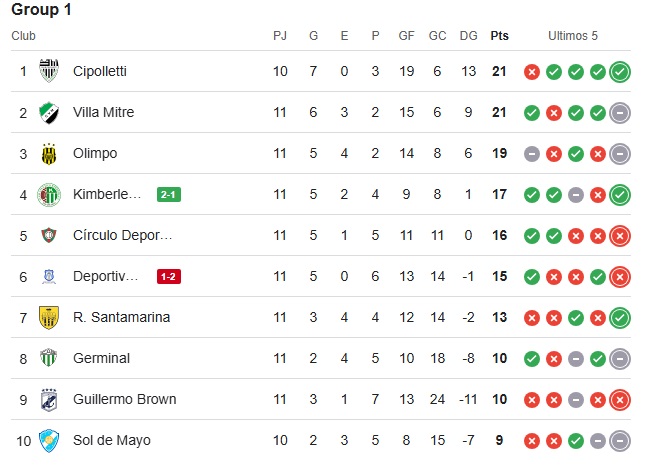Click the Cipolletti club crest

[x=49, y=71]
